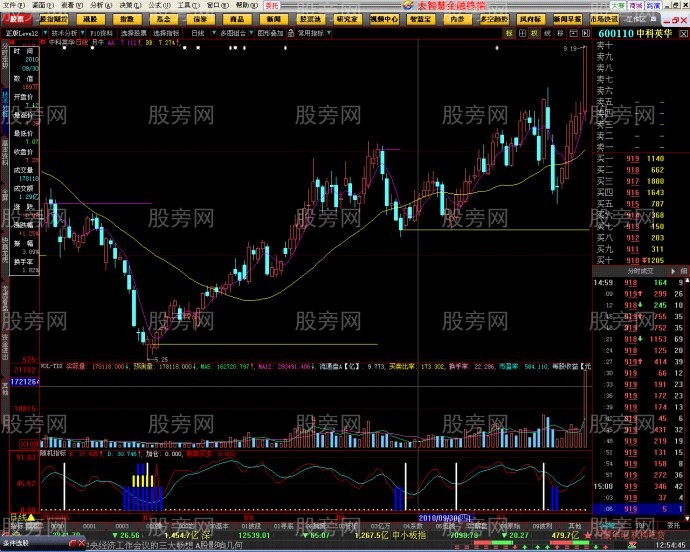
Task: Click the green 标 icon in chart toolbar
Action: pyautogui.click(x=509, y=33)
